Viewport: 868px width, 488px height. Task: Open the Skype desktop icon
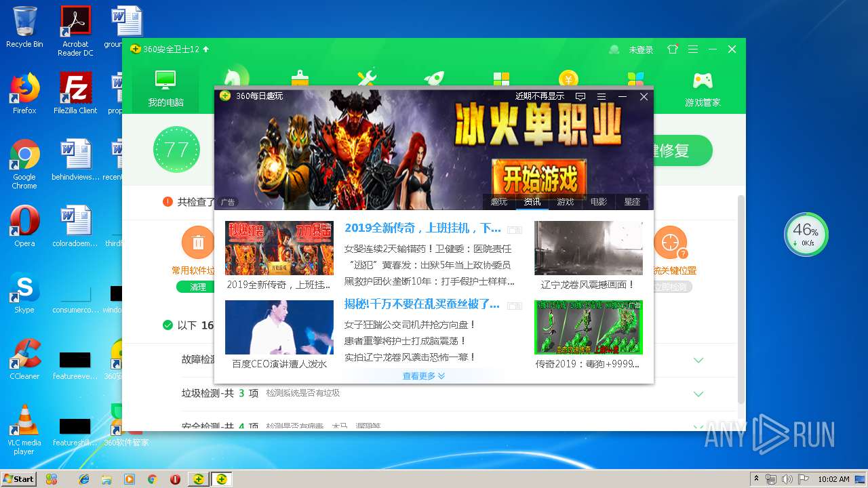pyautogui.click(x=24, y=293)
